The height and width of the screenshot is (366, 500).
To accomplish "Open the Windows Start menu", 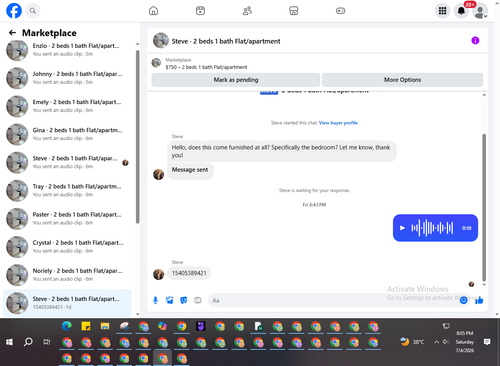I will click(x=9, y=342).
